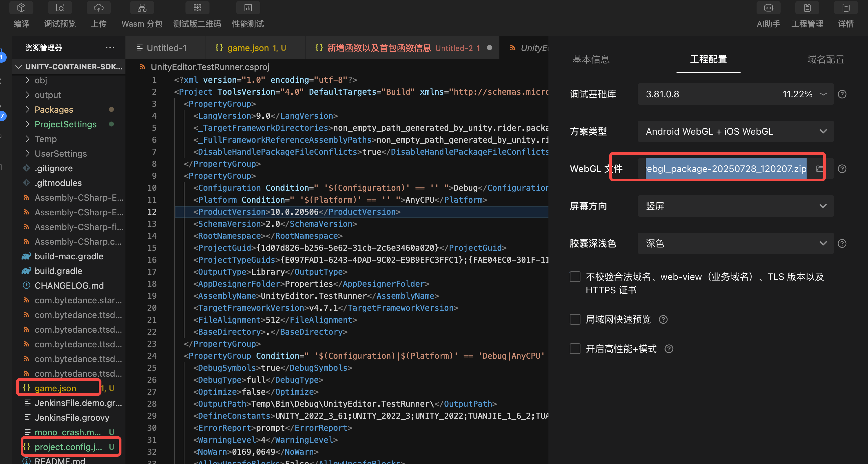Click the 编译 compile icon
The image size is (868, 464).
coord(21,8)
